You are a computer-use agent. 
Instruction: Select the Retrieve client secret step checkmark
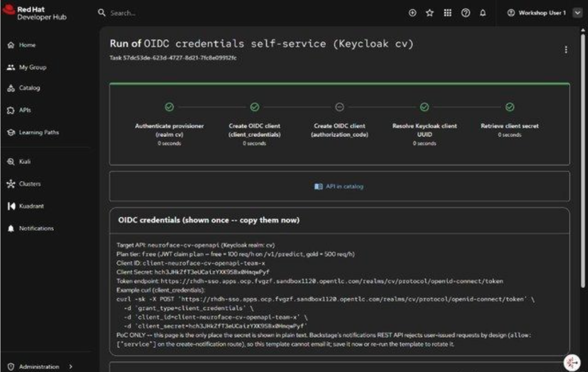(x=510, y=107)
